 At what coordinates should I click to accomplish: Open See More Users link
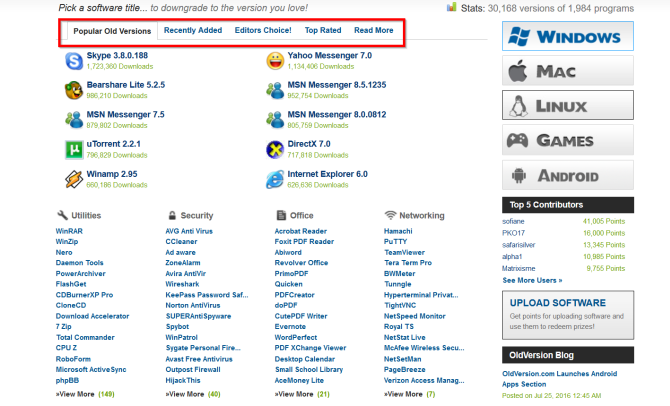pyautogui.click(x=532, y=280)
